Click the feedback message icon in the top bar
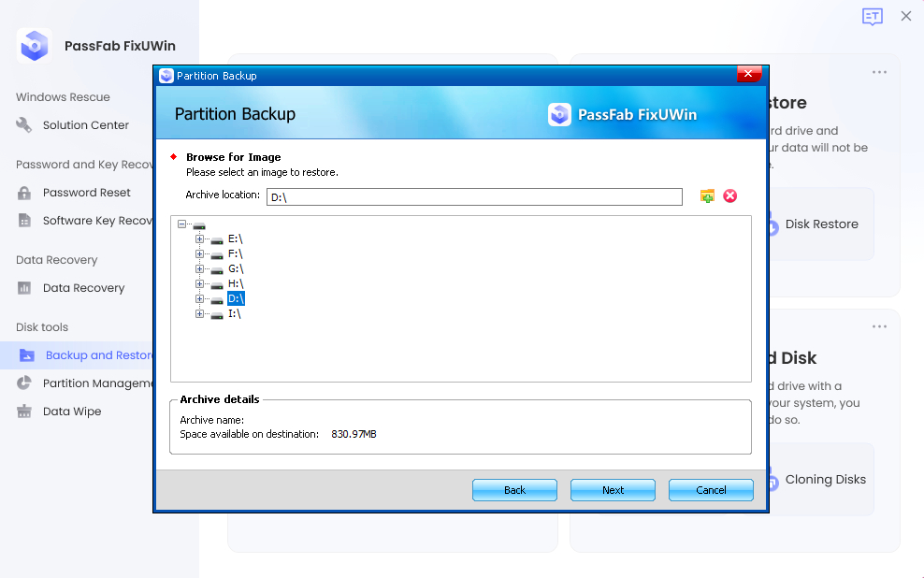The image size is (924, 578). [x=872, y=16]
